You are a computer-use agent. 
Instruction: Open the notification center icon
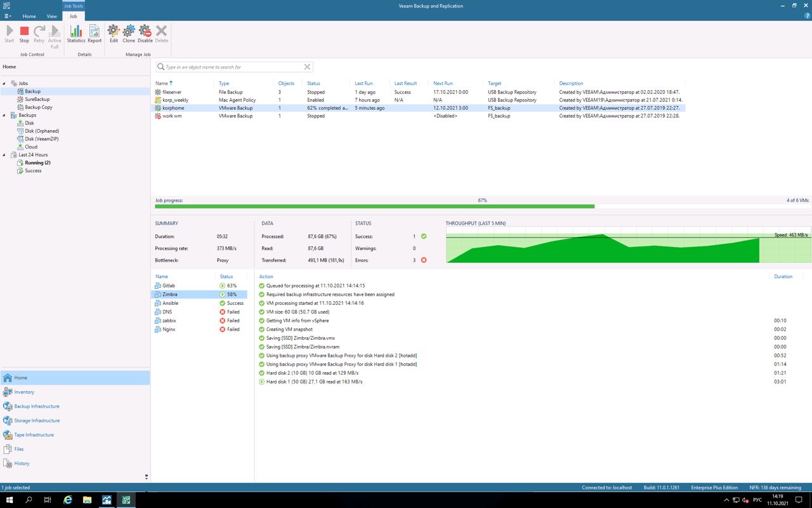coord(799,500)
